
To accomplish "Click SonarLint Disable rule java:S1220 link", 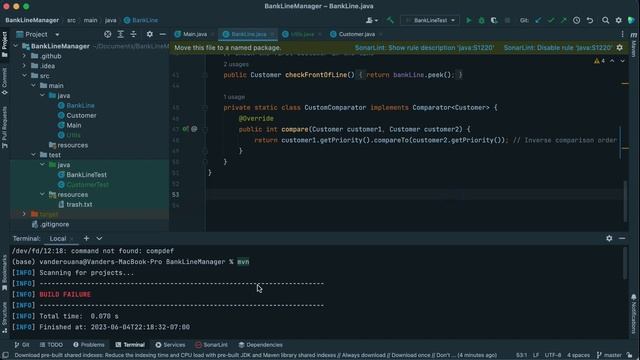I will (558, 48).
